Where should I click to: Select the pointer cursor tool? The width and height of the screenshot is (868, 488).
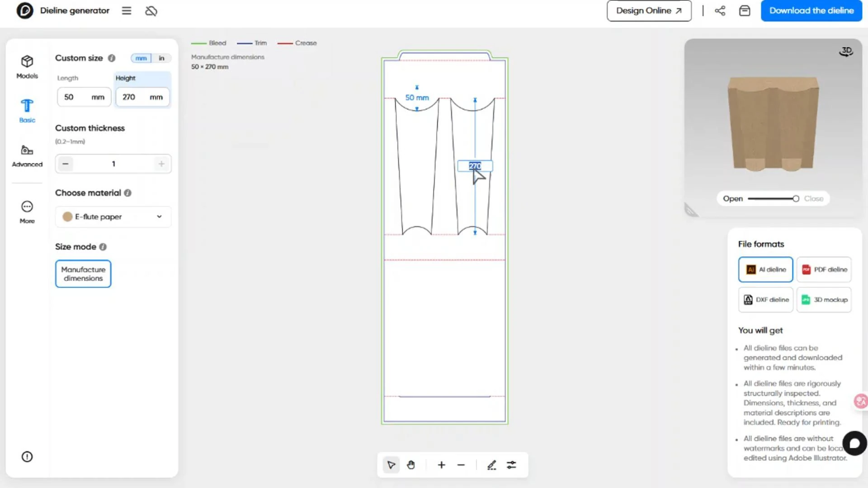(391, 465)
